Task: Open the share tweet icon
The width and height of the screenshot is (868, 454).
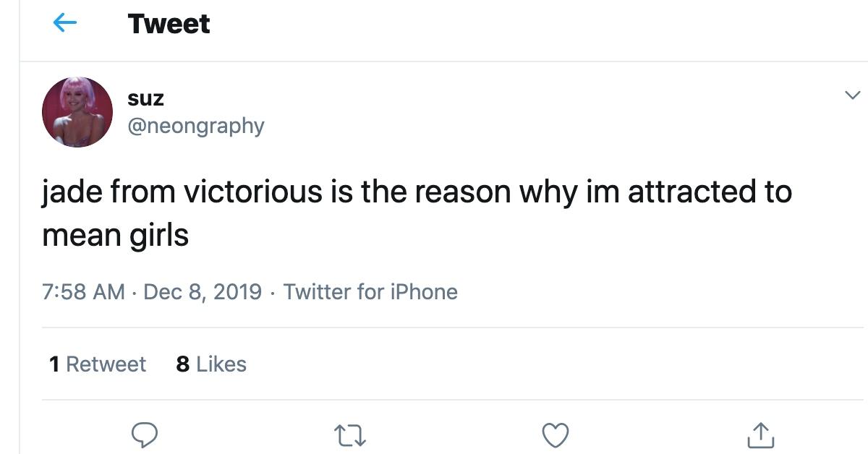Action: click(x=760, y=434)
